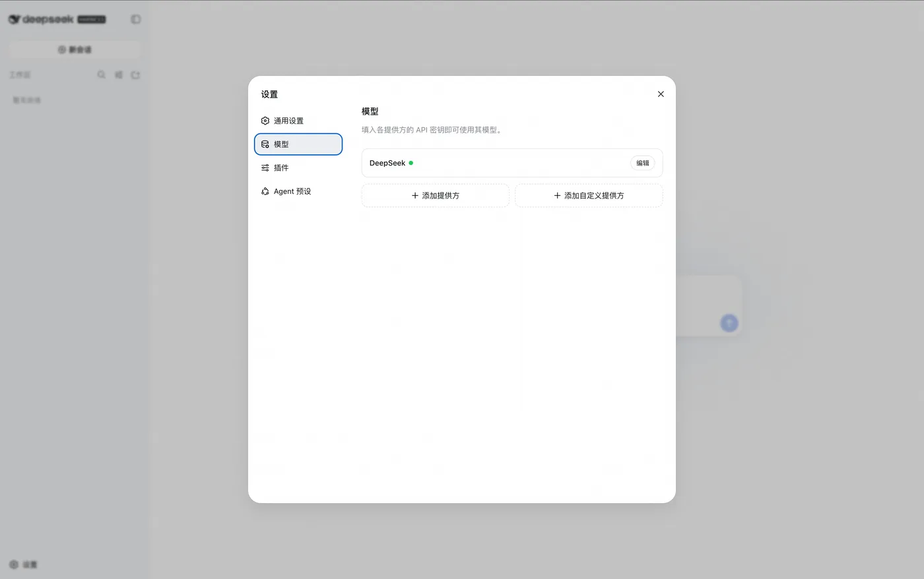The height and width of the screenshot is (579, 924).
Task: Click the 新会话 button in background sidebar
Action: 75,49
